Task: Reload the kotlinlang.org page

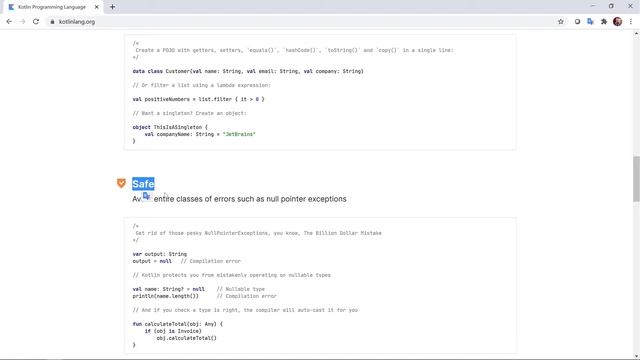Action: 36,22
